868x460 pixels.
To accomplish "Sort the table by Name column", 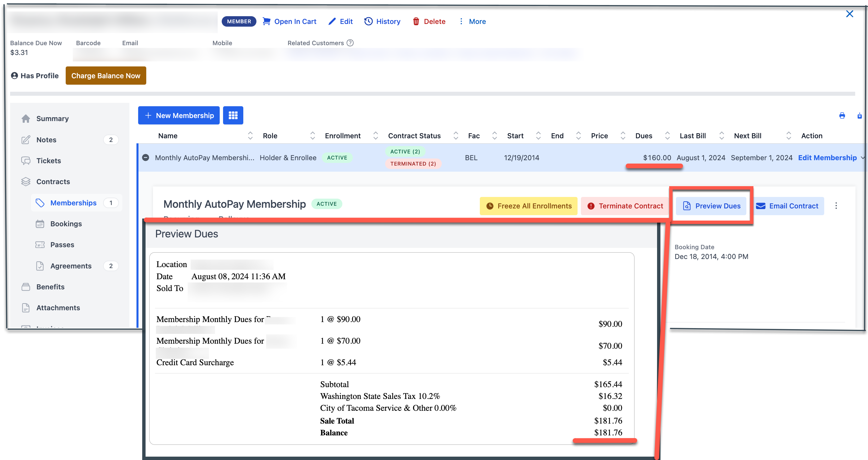I will point(250,136).
